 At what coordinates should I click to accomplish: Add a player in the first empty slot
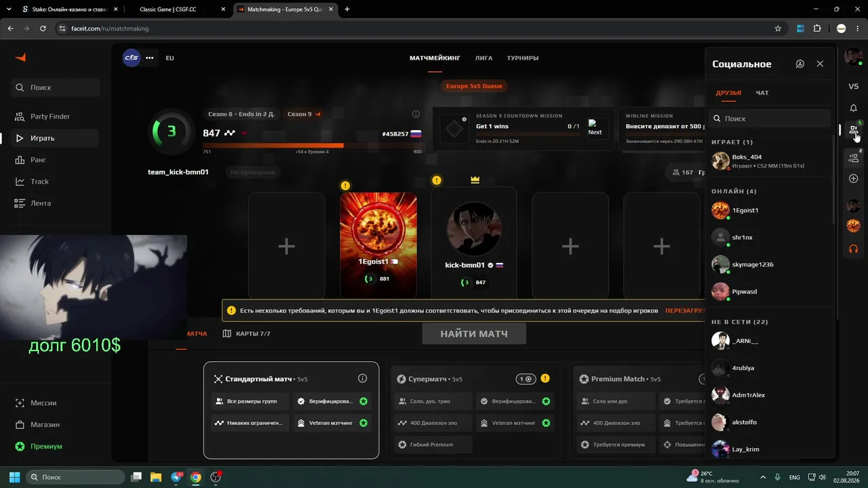click(287, 245)
